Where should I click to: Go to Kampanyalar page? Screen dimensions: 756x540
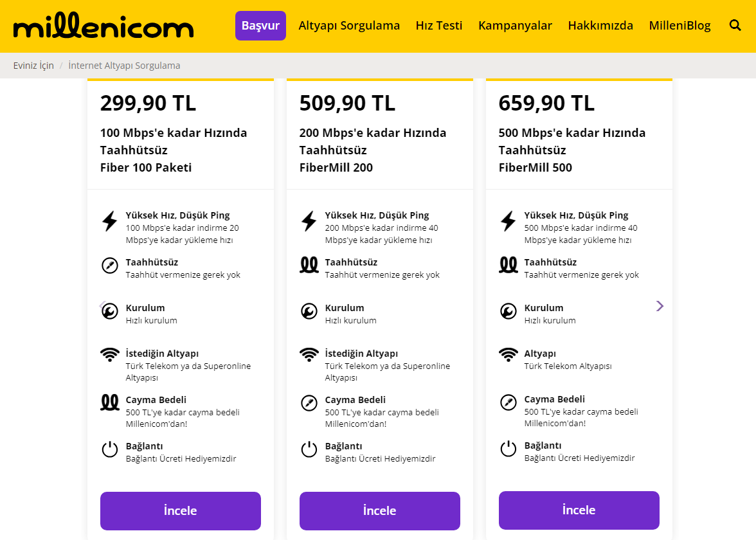pos(515,26)
